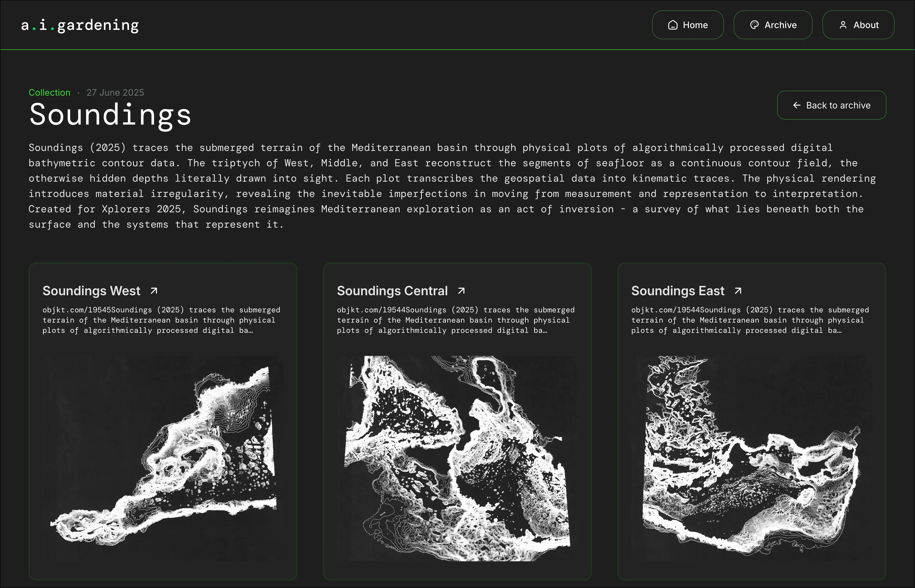The image size is (915, 588).
Task: Open the Archive navigation item
Action: [x=773, y=25]
